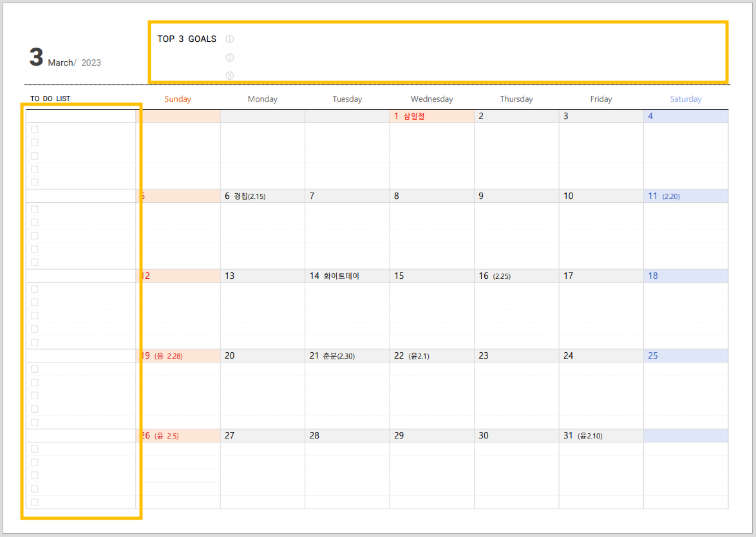Screen dimensions: 756x537
Task: Check the first to-do box beside the 6 경칩 week
Action: 34,209
